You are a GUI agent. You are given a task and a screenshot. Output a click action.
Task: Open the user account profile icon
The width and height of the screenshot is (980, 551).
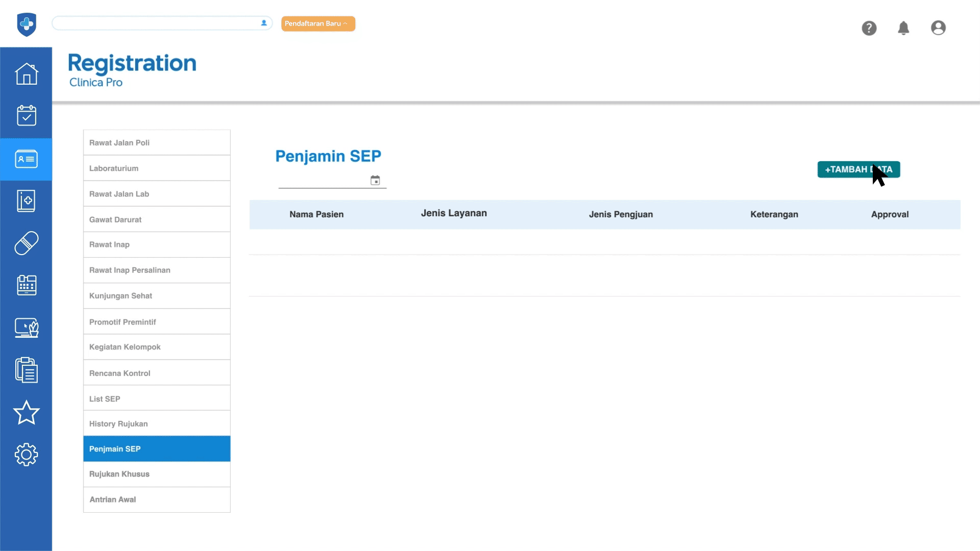pos(938,28)
